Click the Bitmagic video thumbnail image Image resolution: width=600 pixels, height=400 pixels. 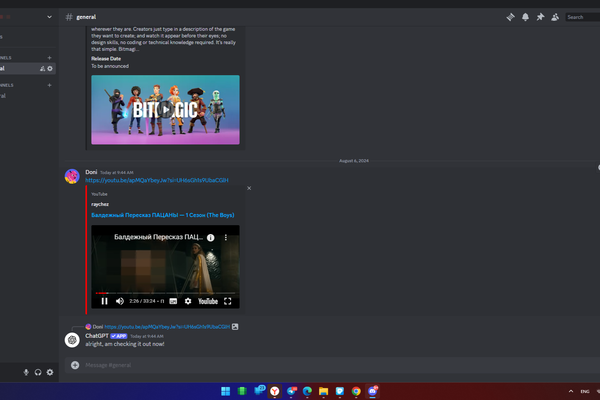point(165,110)
